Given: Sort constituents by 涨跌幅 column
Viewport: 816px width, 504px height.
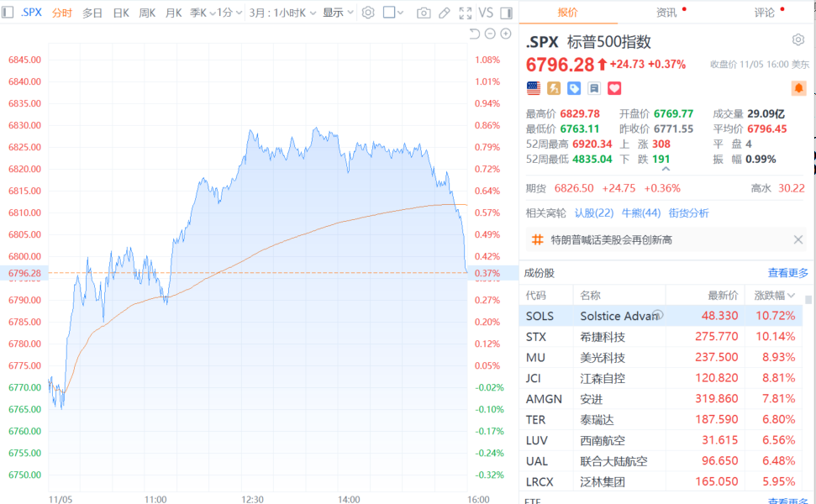Looking at the screenshot, I should coord(774,296).
